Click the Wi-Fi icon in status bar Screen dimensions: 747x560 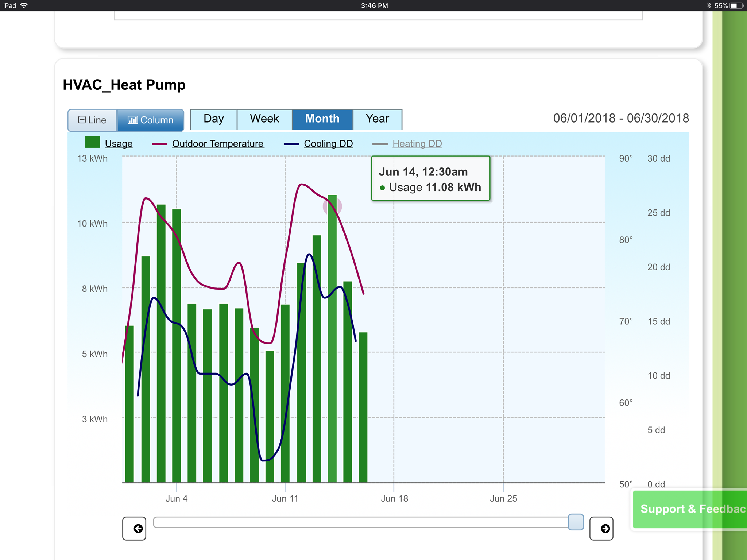click(x=24, y=5)
